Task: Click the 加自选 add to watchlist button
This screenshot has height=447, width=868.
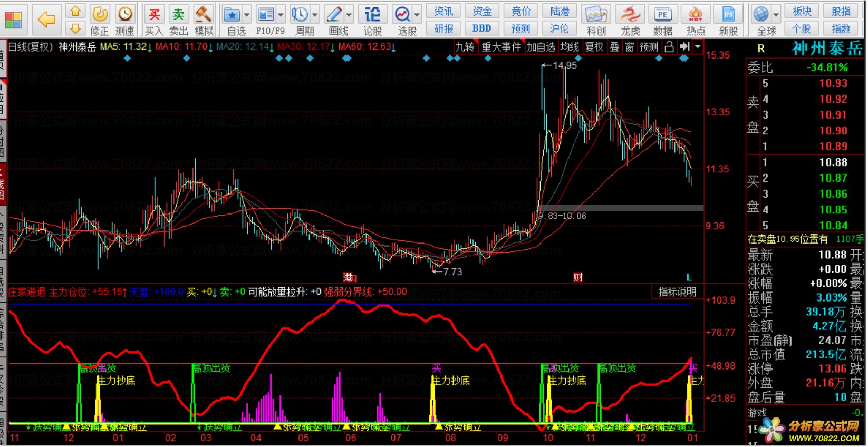Action: click(541, 47)
